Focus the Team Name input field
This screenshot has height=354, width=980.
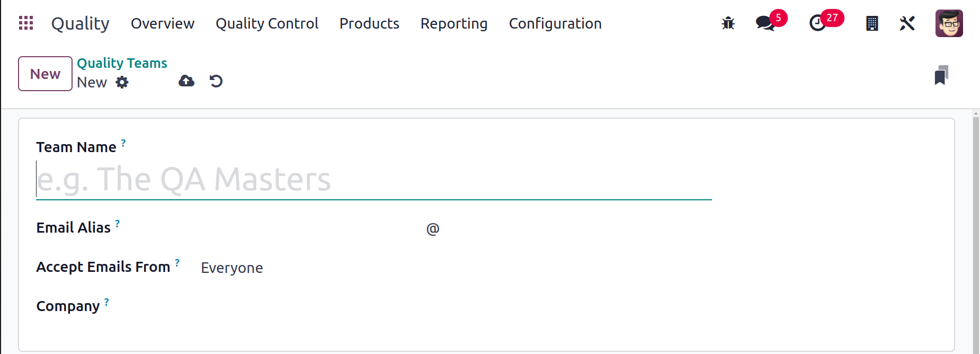373,180
